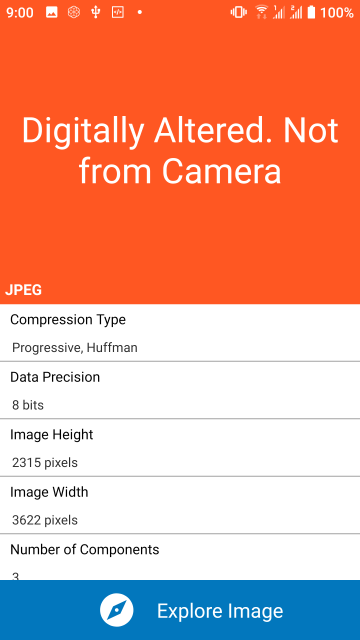Tap the first cellular signal bars icon

(x=279, y=13)
